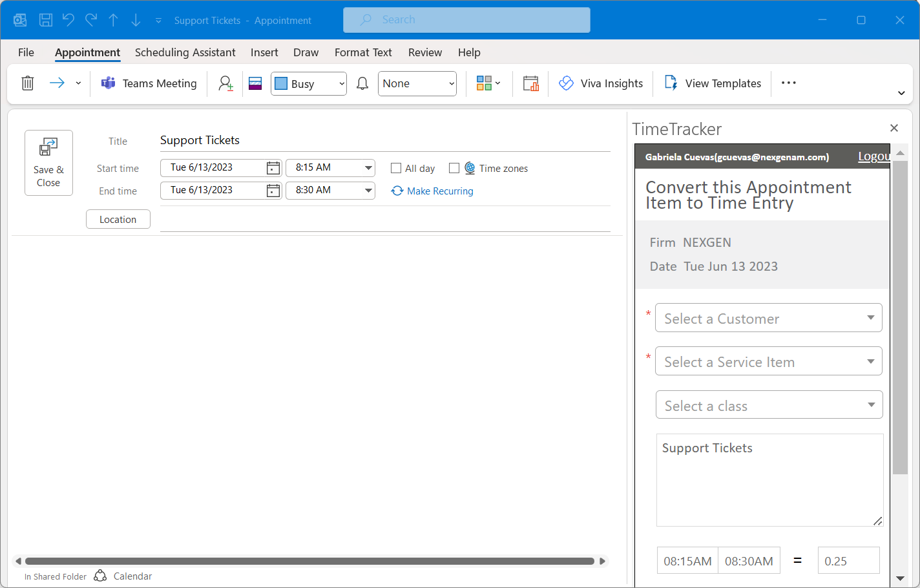Click the horizontal scroll right arrow
920x588 pixels.
[603, 562]
